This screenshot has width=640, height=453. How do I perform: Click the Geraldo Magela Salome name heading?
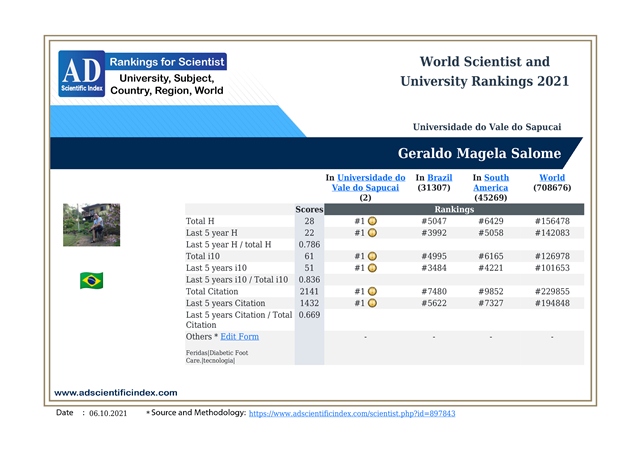point(479,153)
